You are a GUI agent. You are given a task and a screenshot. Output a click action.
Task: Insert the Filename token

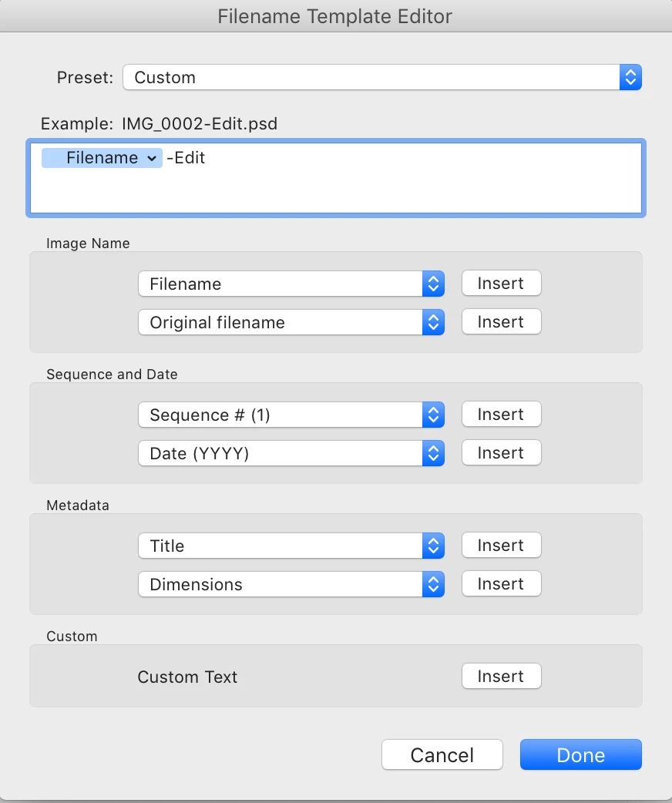(501, 283)
